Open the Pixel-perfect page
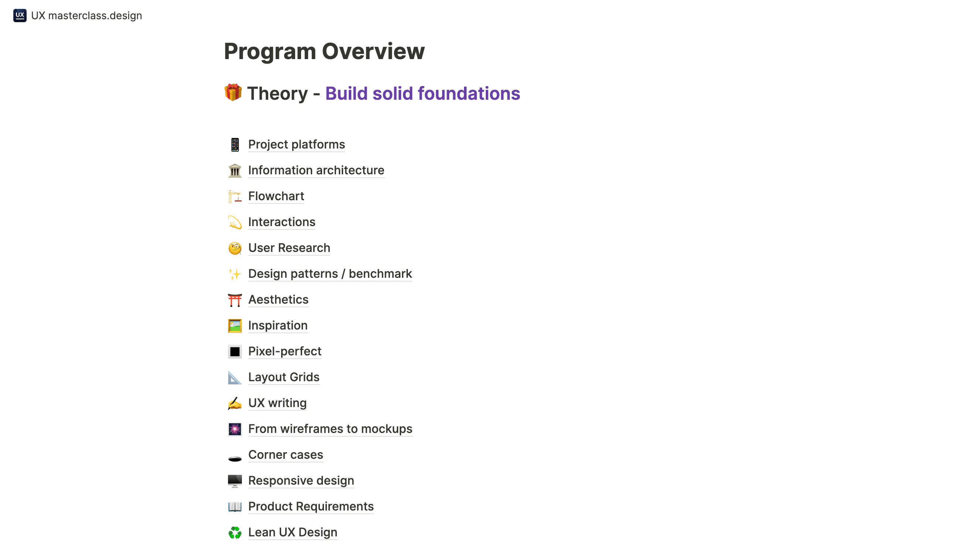This screenshot has width=959, height=560. click(x=285, y=352)
